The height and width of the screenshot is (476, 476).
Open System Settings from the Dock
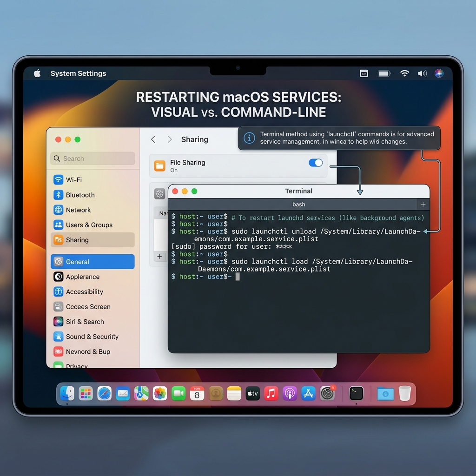327,394
